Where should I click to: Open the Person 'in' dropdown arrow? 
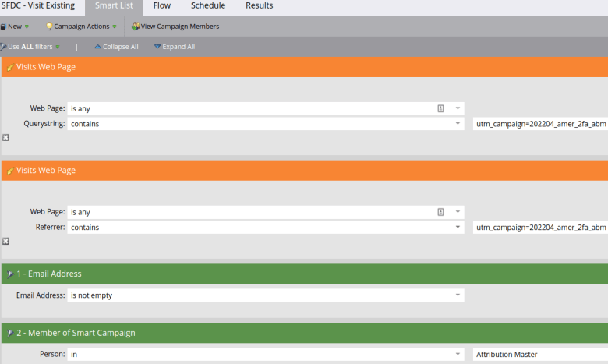click(x=458, y=354)
